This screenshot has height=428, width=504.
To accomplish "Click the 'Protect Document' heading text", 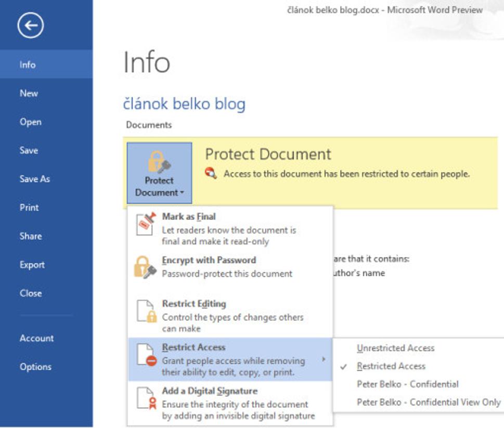I will 268,154.
